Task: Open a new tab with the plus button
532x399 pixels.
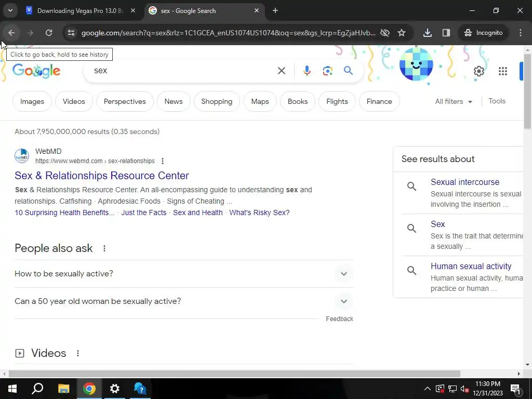Action: 275,11
